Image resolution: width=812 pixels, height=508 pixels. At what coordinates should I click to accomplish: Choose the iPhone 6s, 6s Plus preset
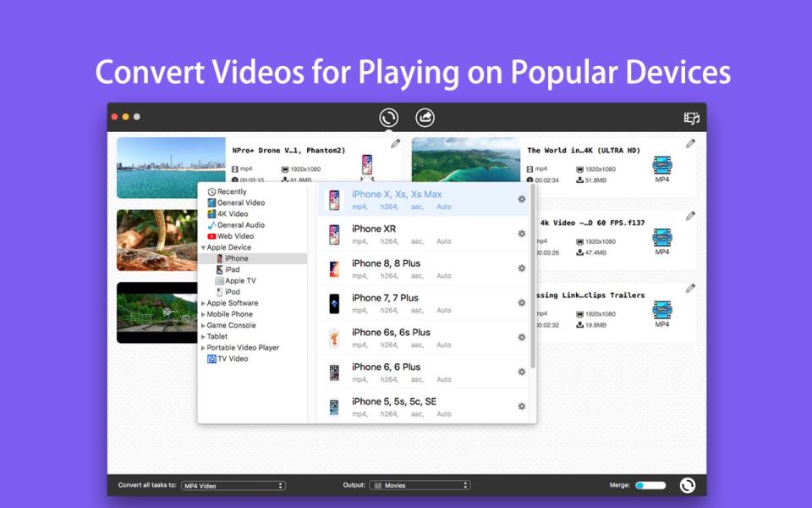[x=424, y=338]
